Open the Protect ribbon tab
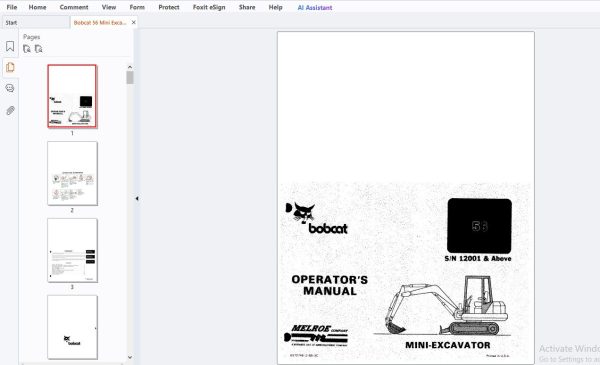600x365 pixels. [x=169, y=7]
